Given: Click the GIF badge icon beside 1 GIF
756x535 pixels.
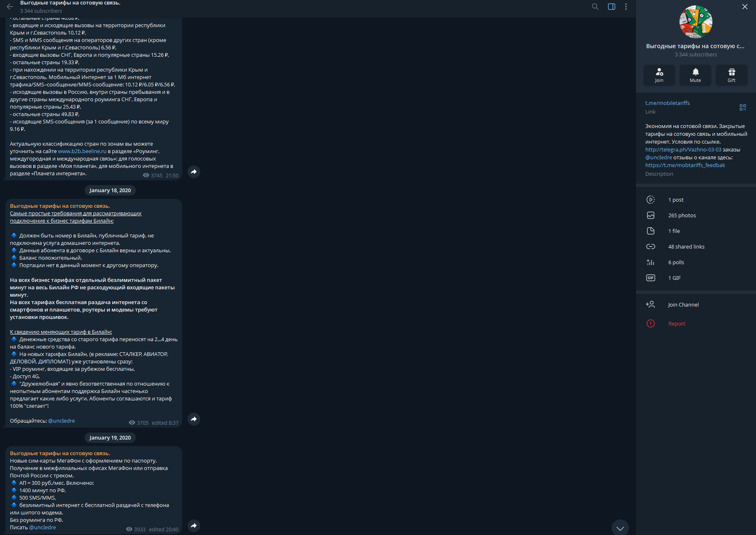Looking at the screenshot, I should (x=651, y=278).
